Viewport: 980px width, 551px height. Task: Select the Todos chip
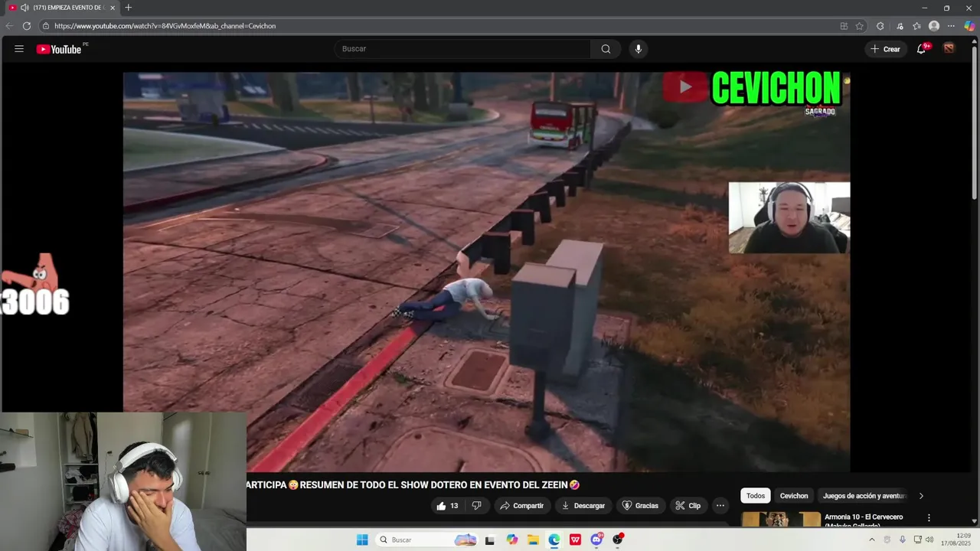point(756,496)
